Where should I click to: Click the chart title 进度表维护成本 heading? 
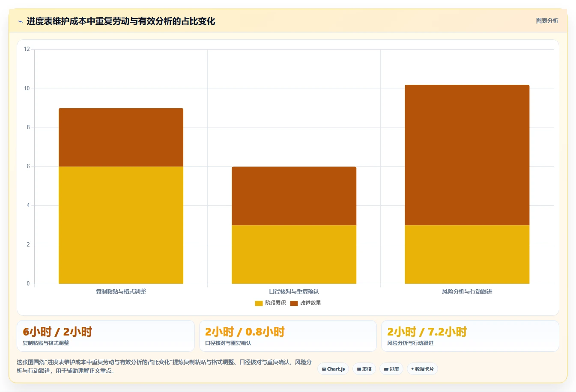click(x=121, y=21)
